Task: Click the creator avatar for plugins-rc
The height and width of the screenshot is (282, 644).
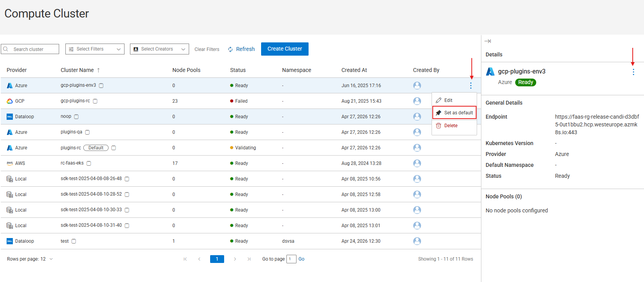Action: [417, 148]
